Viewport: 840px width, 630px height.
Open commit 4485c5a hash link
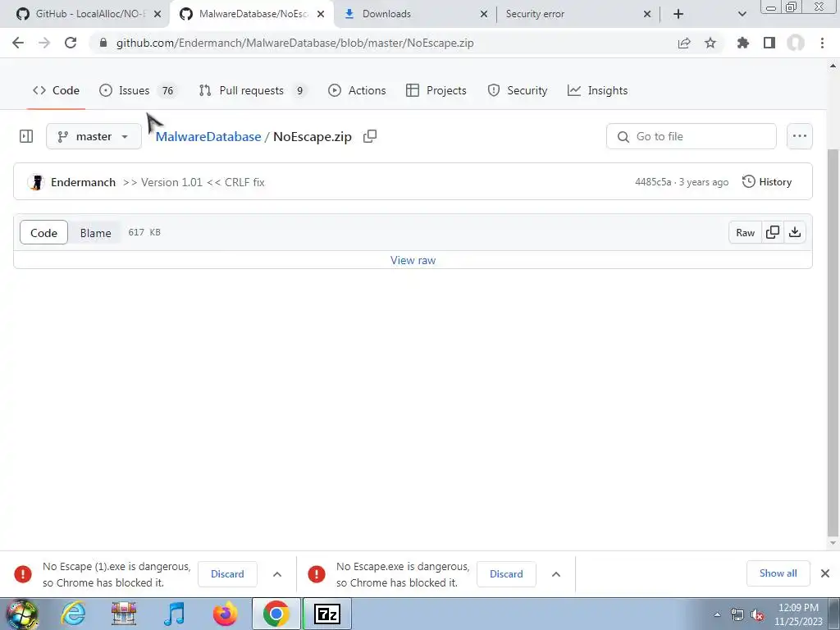(x=653, y=182)
